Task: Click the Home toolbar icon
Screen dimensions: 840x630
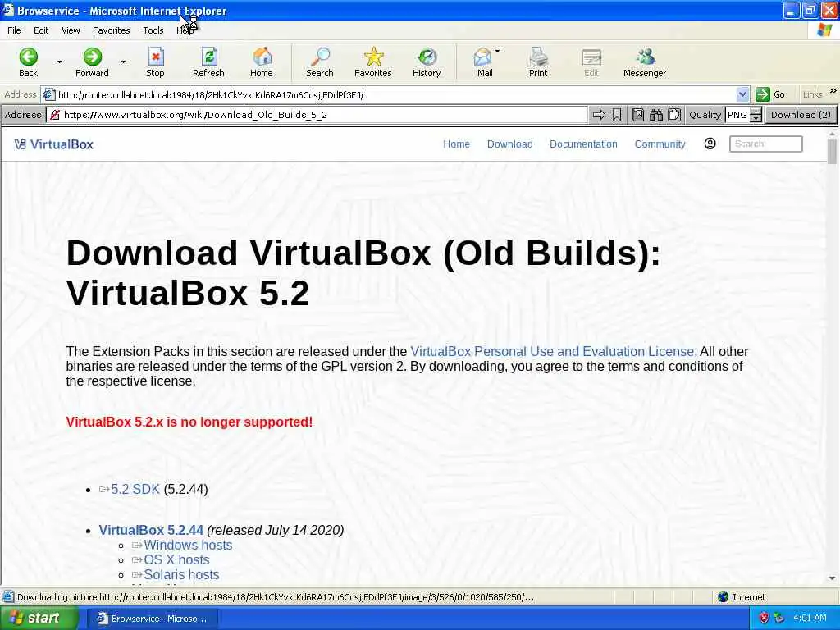Action: coord(262,57)
